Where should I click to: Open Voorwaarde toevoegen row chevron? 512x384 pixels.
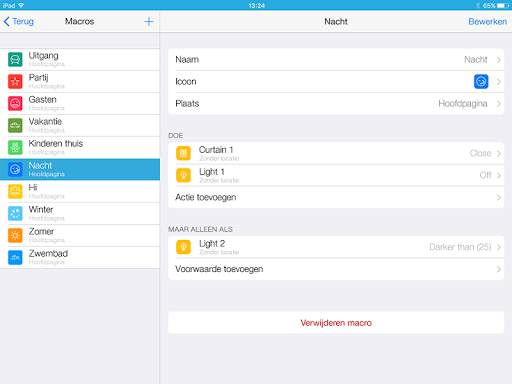click(x=499, y=269)
